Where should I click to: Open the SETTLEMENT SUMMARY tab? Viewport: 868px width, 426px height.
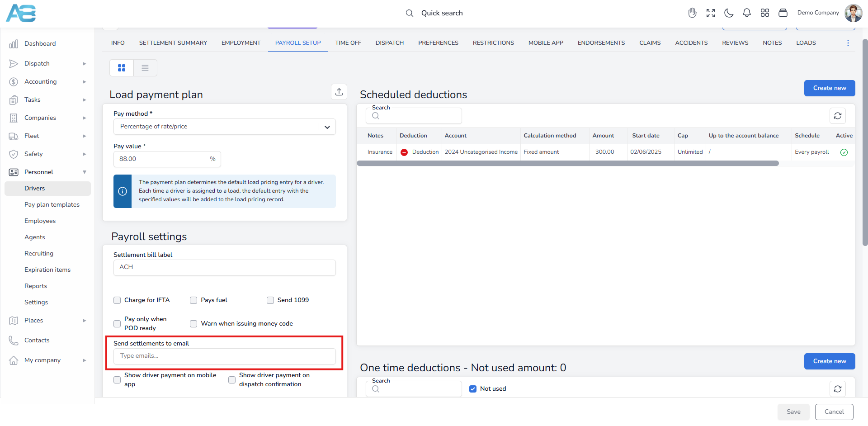coord(173,43)
